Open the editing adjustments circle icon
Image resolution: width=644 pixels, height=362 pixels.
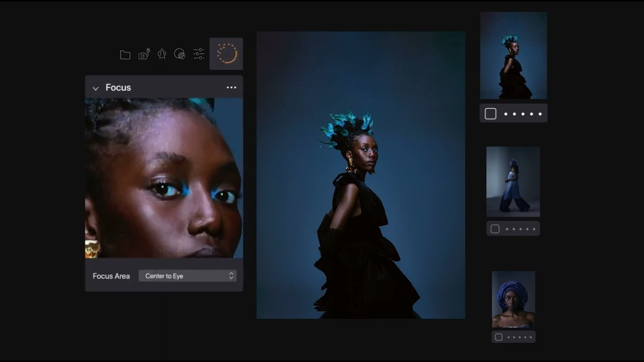click(x=180, y=54)
